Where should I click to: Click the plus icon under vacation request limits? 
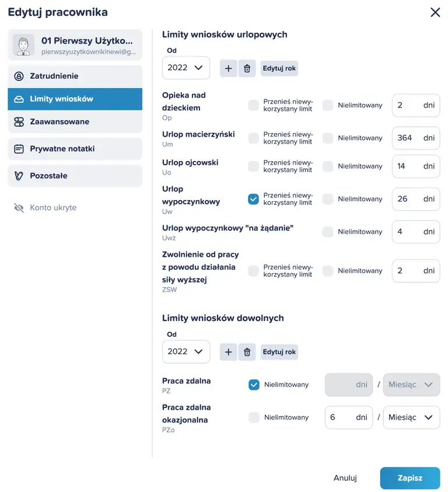(x=228, y=68)
